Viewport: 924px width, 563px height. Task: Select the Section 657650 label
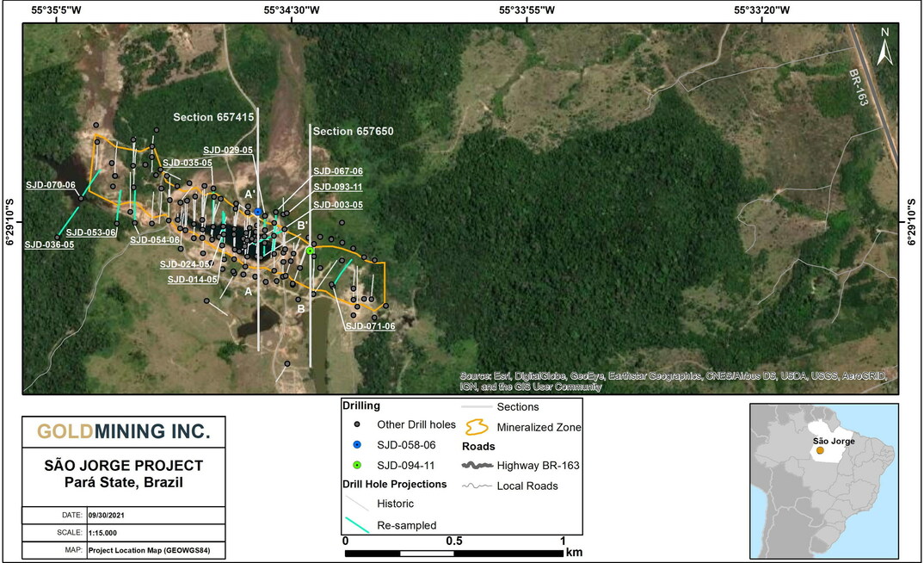click(354, 132)
